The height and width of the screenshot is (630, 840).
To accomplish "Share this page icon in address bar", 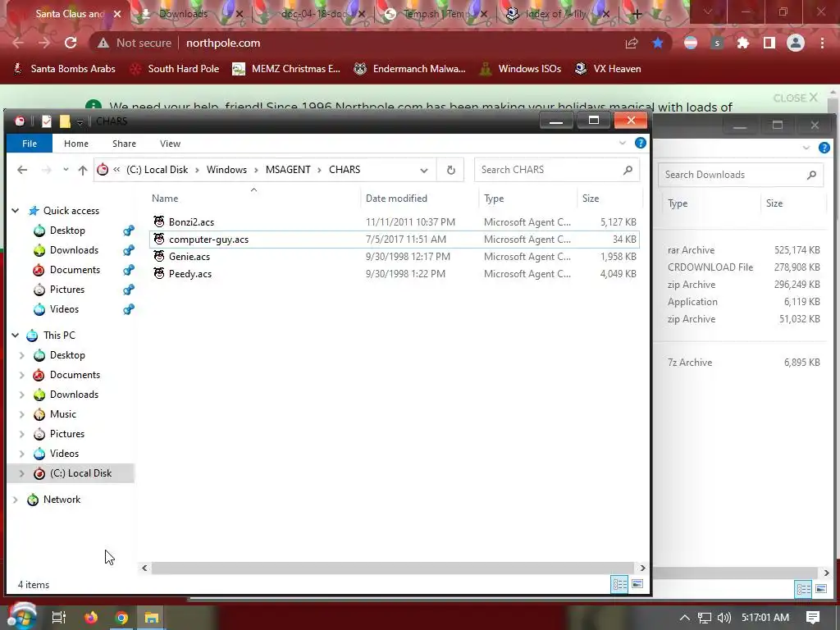I will pyautogui.click(x=632, y=43).
